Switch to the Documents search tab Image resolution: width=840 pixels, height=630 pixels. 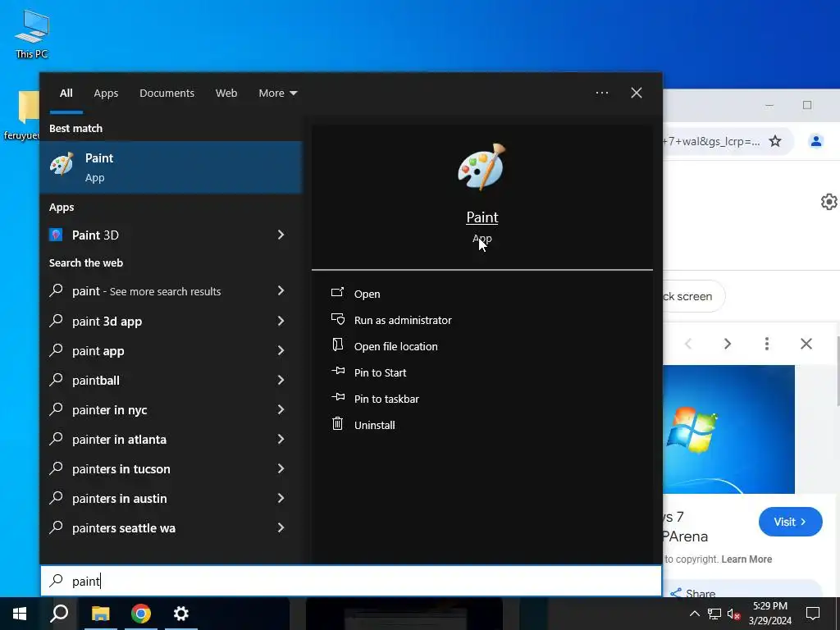167,94
